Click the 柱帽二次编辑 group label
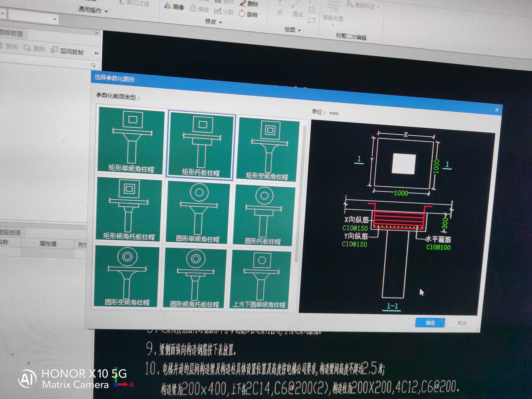The image size is (532, 399). pyautogui.click(x=351, y=36)
